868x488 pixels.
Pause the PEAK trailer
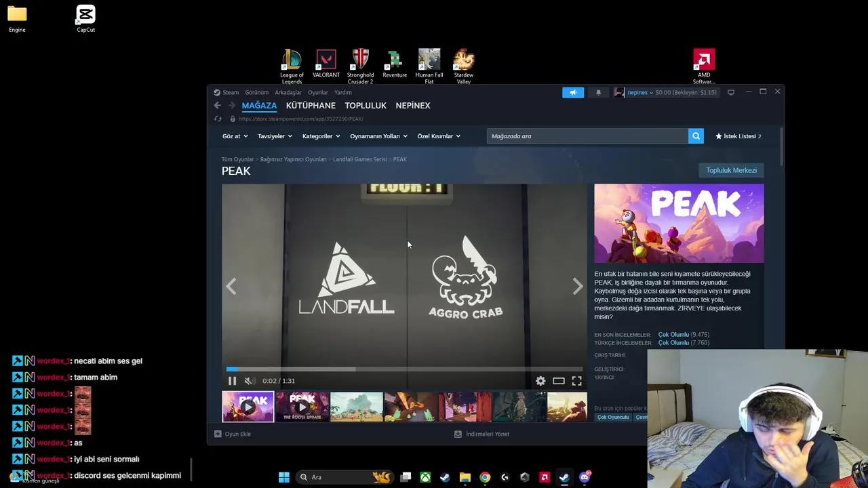coord(232,381)
